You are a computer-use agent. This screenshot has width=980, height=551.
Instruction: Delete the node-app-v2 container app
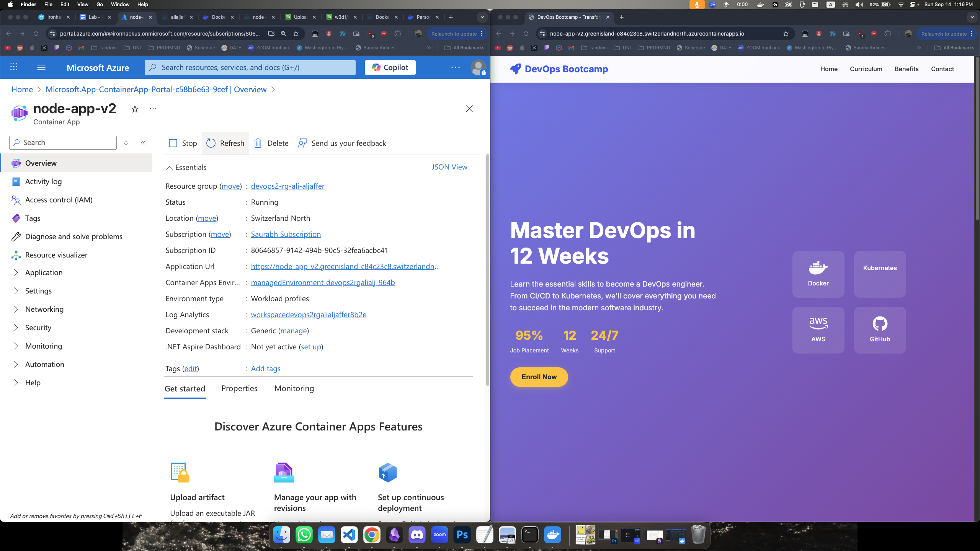pos(271,143)
